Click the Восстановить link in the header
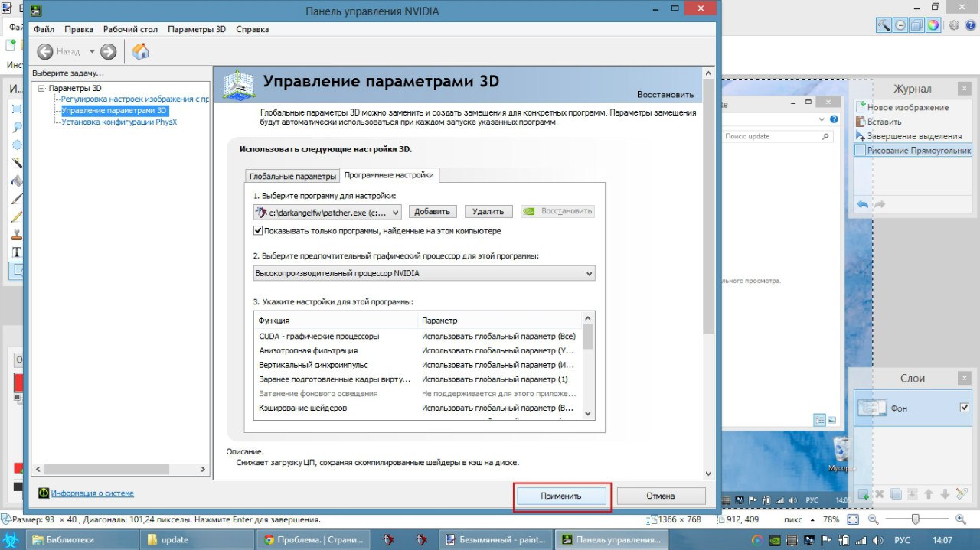Image resolution: width=980 pixels, height=550 pixels. (x=665, y=95)
